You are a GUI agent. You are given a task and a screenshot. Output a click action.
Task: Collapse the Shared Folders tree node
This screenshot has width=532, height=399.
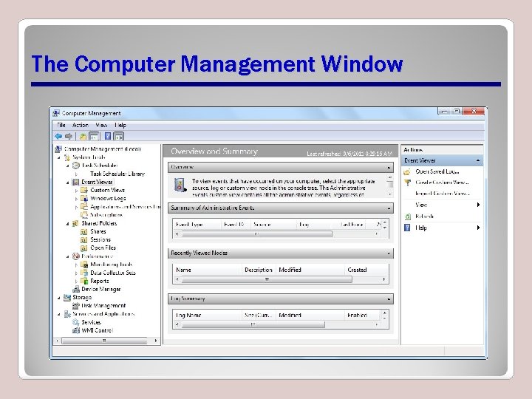(67, 224)
